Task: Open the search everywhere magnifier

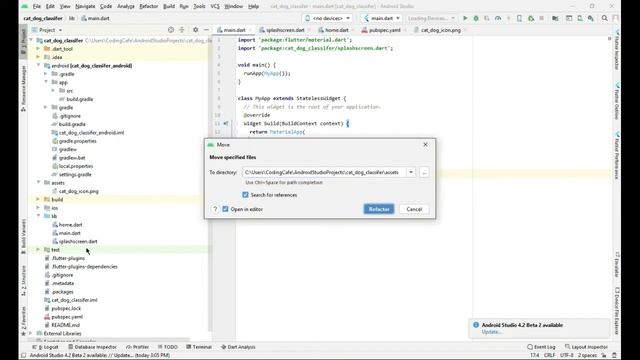Action: tap(604, 18)
